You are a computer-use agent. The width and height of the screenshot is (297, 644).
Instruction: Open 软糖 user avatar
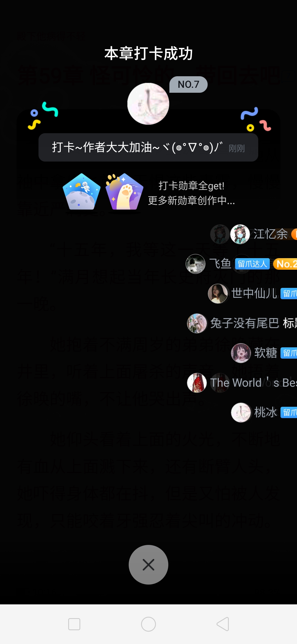coord(241,353)
